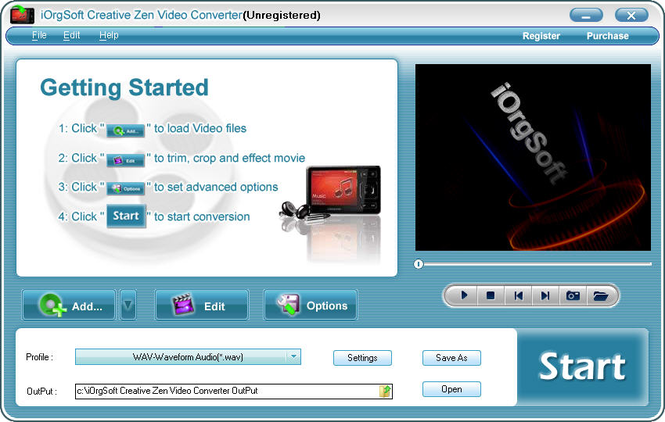Click the Save As button
Viewport: 665px width, 422px height.
click(x=451, y=358)
